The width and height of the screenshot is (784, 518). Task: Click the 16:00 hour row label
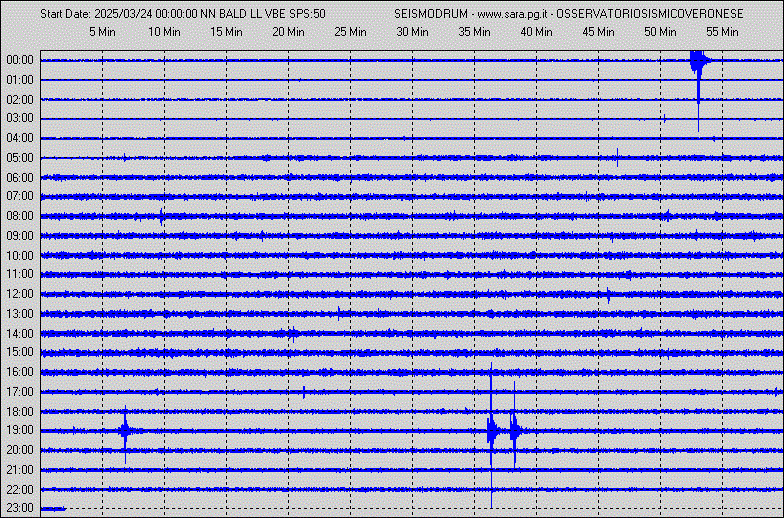20,372
